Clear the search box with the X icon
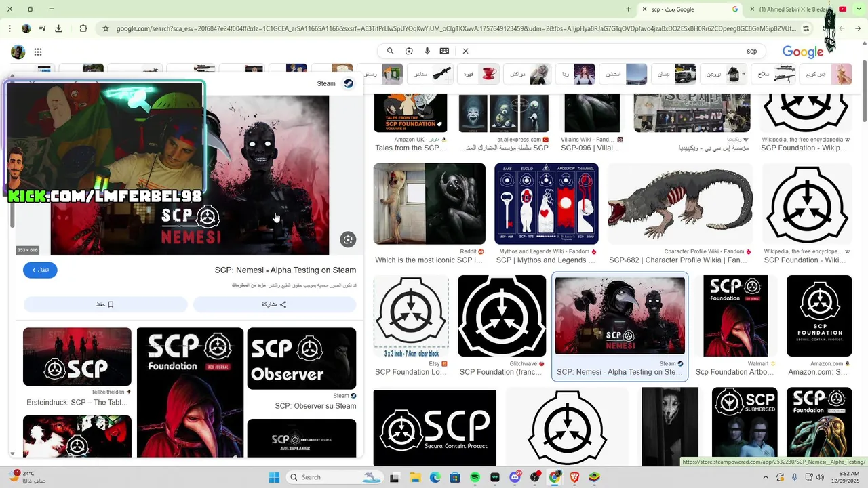This screenshot has width=868, height=488. (x=465, y=51)
